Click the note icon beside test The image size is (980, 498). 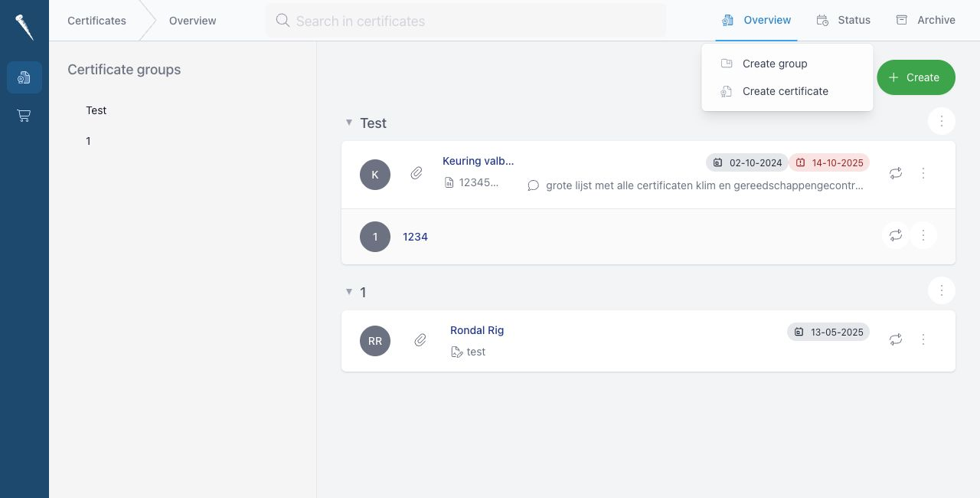click(457, 352)
